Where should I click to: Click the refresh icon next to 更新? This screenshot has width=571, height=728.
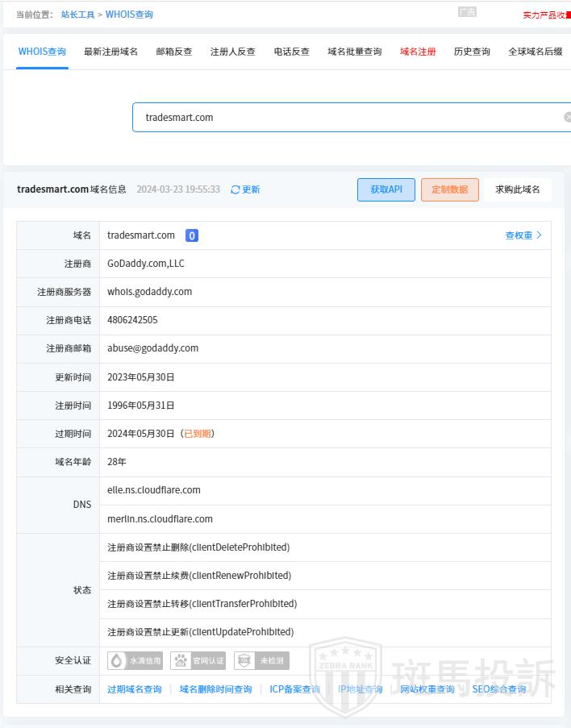point(235,189)
